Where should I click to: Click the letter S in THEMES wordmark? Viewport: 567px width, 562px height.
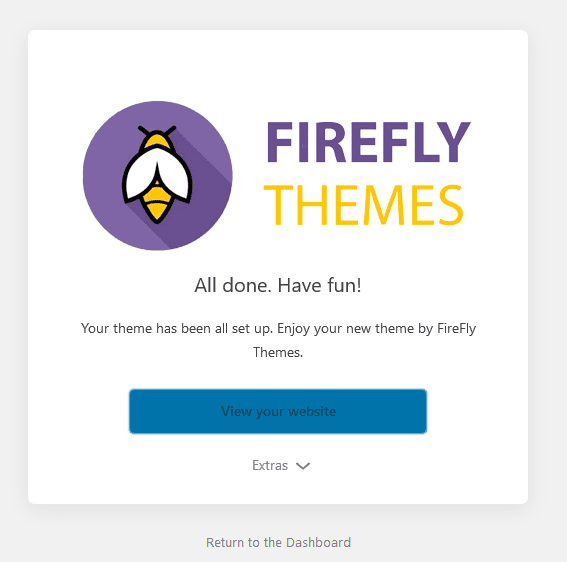click(x=450, y=205)
